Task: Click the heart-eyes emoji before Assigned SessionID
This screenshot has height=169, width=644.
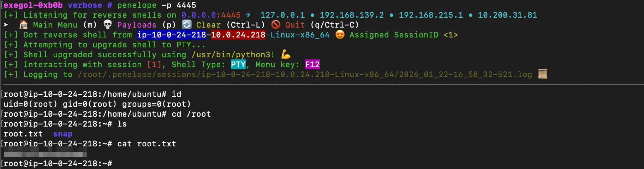Action: pos(340,35)
